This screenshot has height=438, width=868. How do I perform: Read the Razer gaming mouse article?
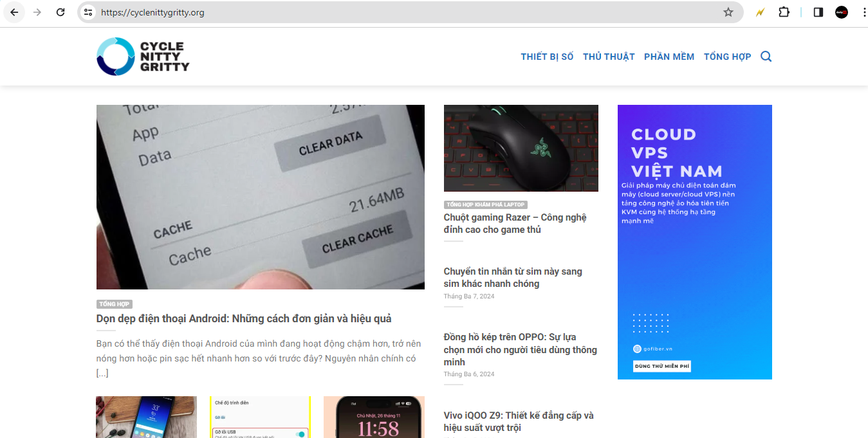tap(515, 223)
